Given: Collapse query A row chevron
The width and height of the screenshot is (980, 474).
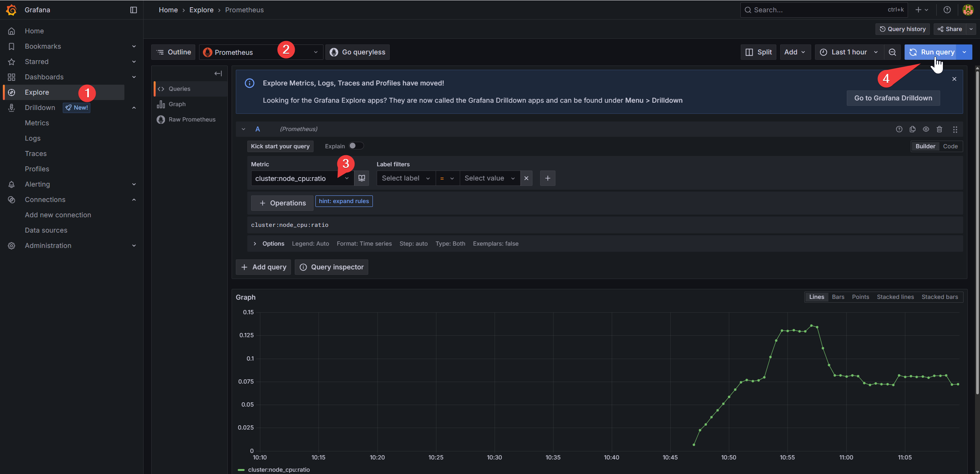Looking at the screenshot, I should [243, 129].
